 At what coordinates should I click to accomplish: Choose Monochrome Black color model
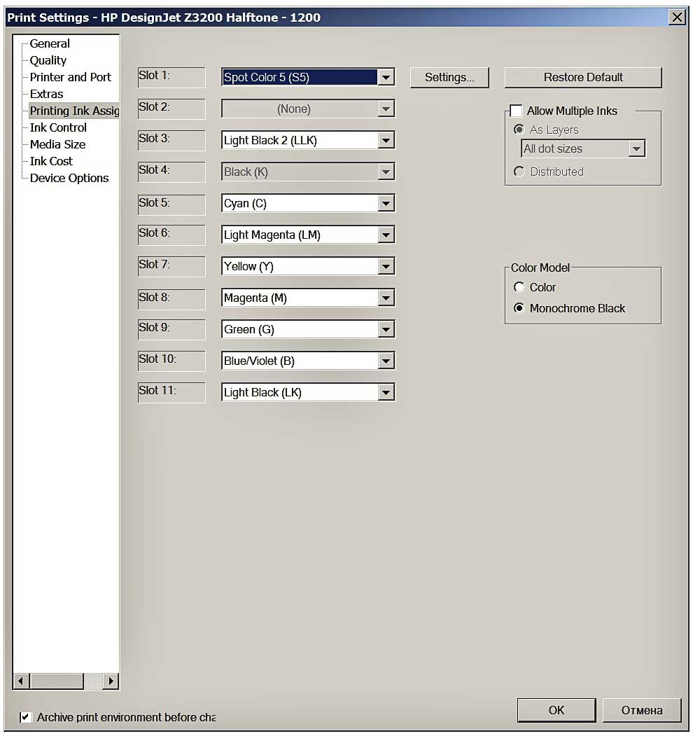click(519, 309)
